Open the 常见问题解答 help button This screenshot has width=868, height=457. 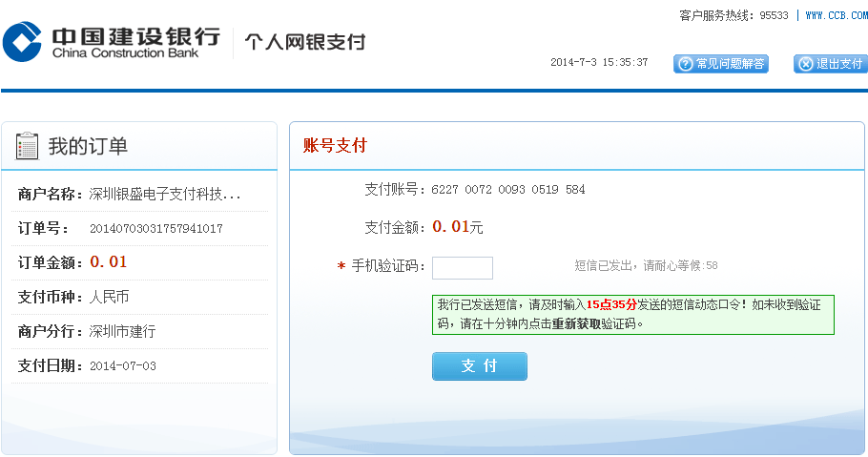(x=721, y=64)
